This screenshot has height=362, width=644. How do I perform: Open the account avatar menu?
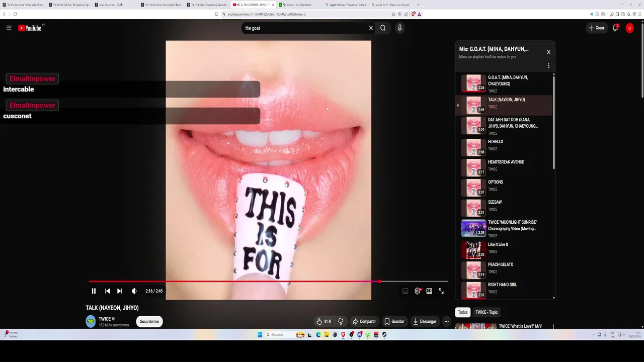(x=629, y=28)
